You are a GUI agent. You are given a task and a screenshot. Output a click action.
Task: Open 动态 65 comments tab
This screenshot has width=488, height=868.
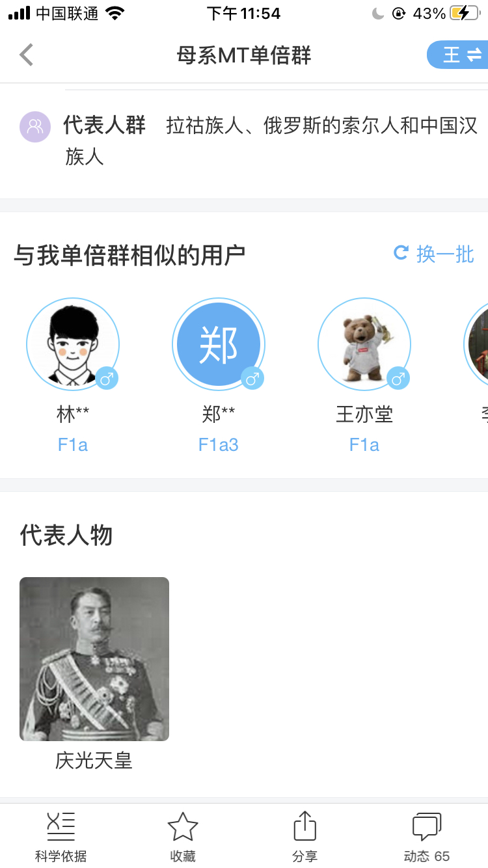pyautogui.click(x=427, y=837)
